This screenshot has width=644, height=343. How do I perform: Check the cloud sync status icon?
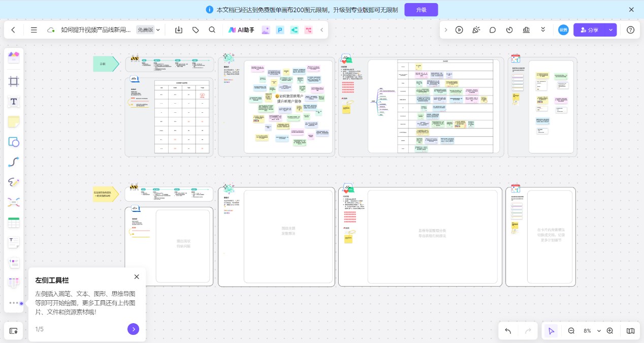(51, 30)
